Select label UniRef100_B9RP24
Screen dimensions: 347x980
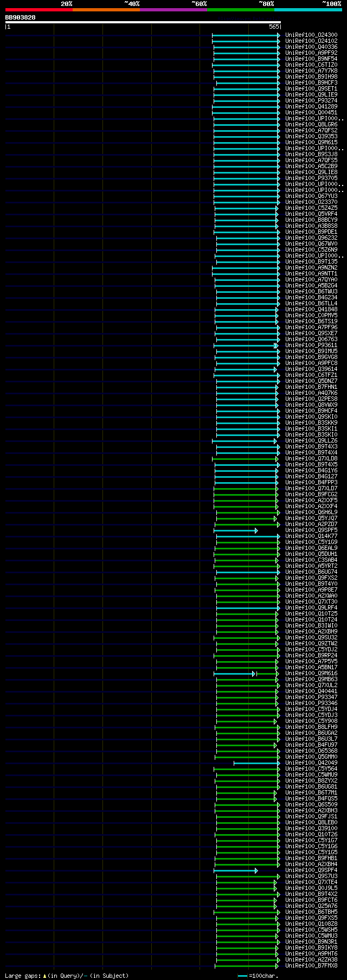(311, 656)
